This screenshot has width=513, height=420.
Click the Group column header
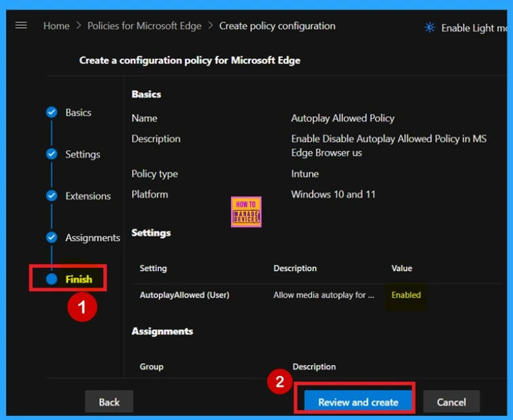[151, 366]
